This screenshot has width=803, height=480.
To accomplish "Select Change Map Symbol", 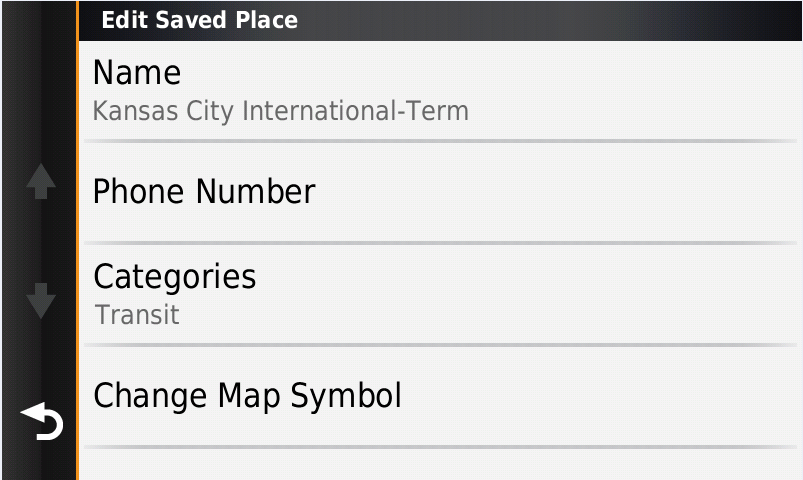I will click(x=440, y=396).
